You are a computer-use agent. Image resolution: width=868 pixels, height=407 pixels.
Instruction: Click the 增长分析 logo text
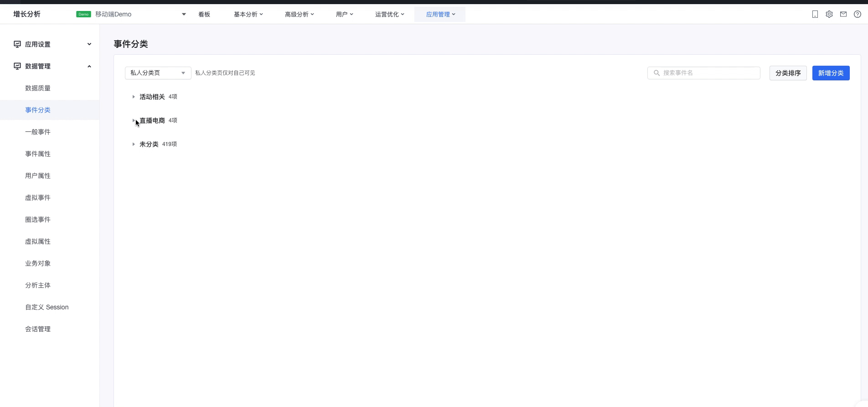(27, 14)
